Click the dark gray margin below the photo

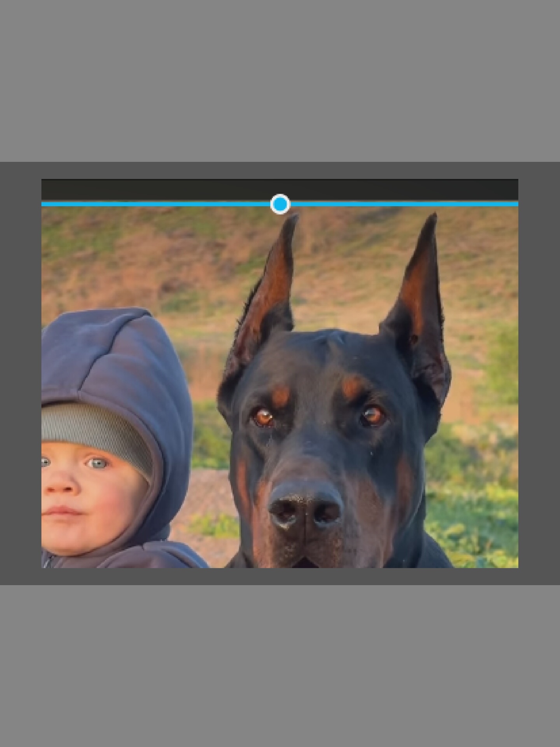tap(280, 576)
